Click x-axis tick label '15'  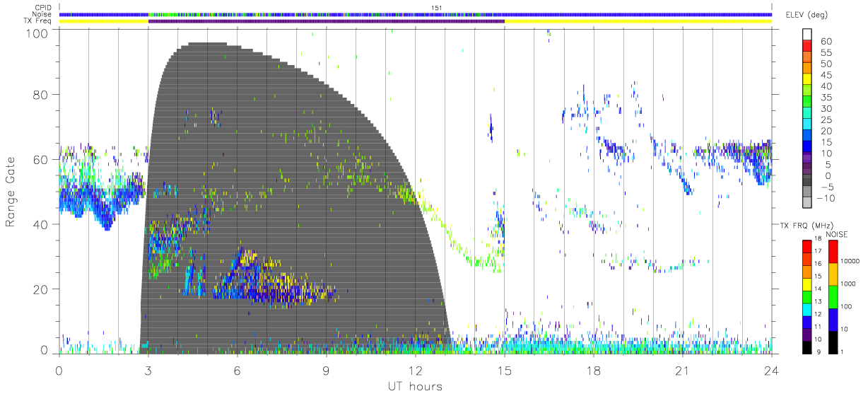coord(504,371)
